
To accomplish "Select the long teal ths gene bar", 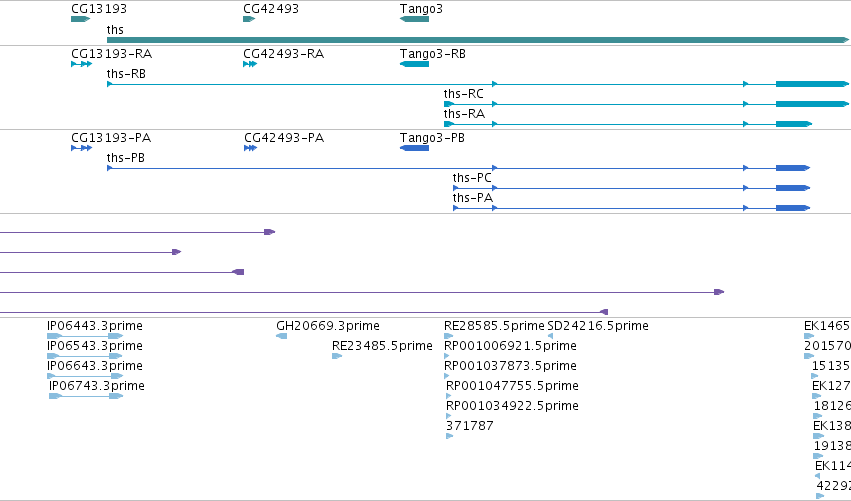I will [478, 40].
